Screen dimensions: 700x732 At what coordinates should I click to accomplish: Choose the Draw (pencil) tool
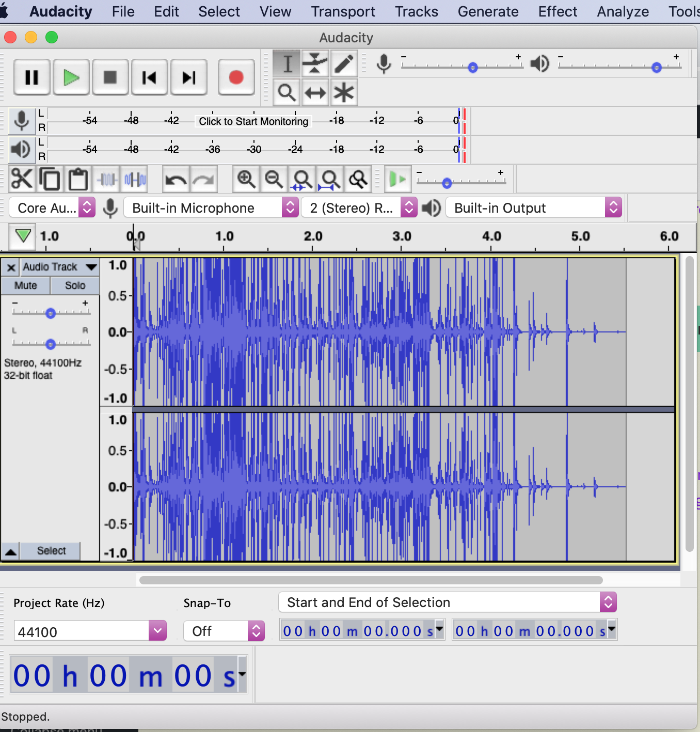tap(344, 64)
